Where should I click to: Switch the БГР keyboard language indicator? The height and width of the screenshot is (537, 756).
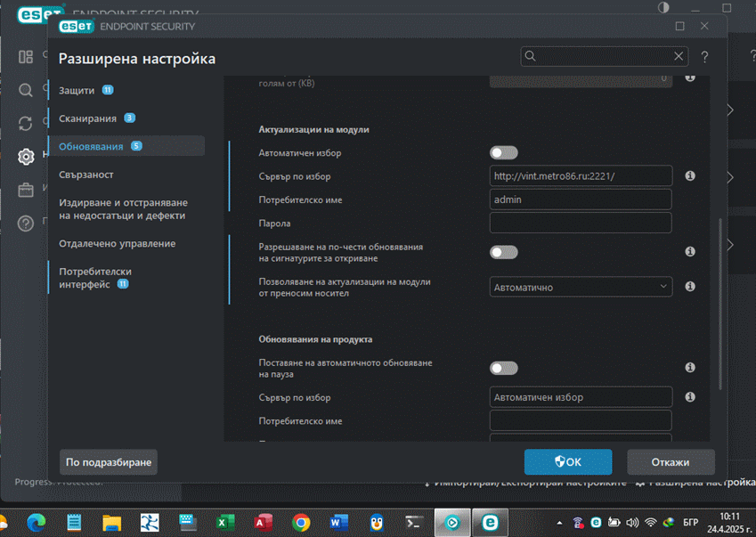pos(690,523)
